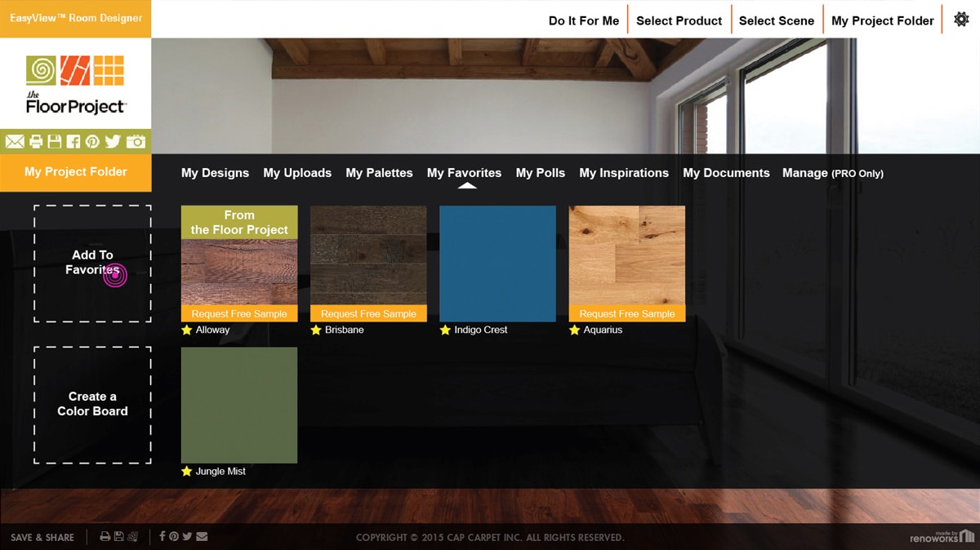980x550 pixels.
Task: Unfavorite the Indigo Crest swatch
Action: click(444, 330)
